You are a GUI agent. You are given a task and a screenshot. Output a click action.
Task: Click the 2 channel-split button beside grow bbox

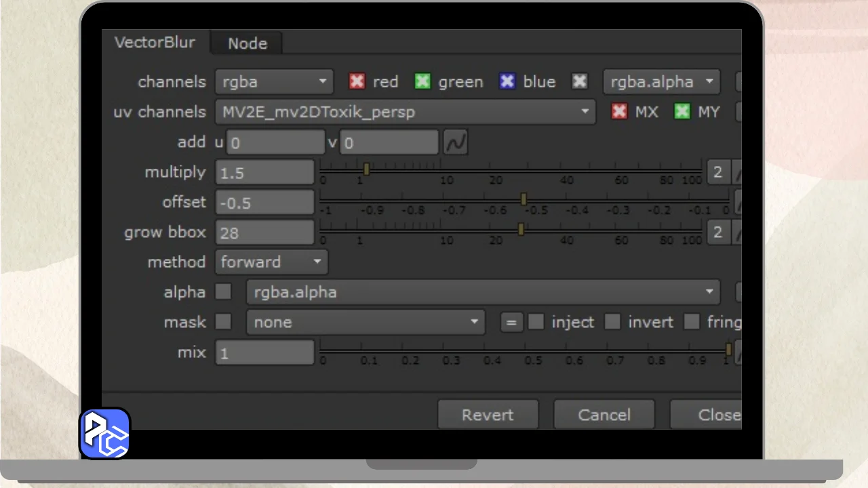coord(717,232)
